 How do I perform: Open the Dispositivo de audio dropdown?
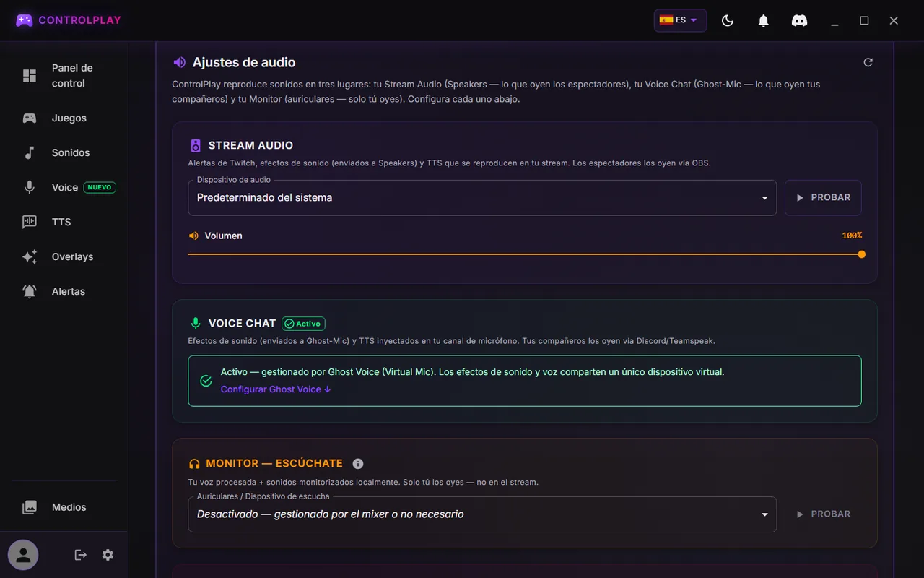click(x=482, y=197)
